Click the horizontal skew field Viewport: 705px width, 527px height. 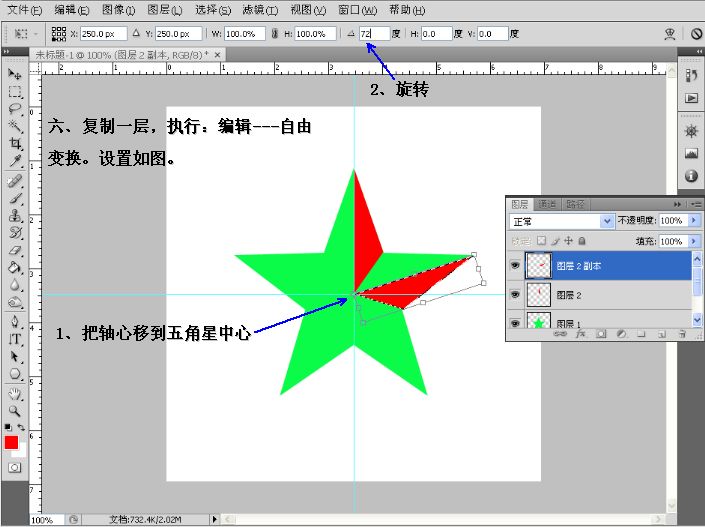pos(437,34)
